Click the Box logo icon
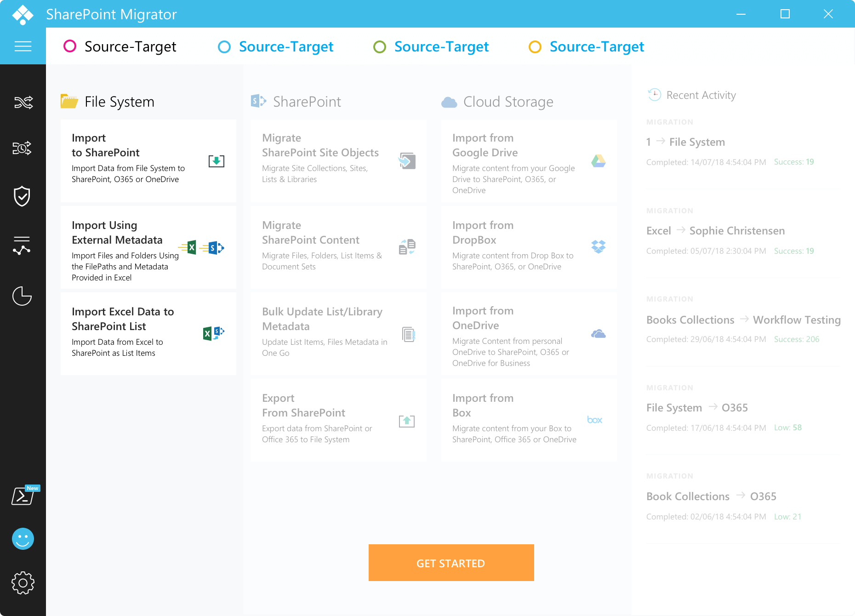Viewport: 855px width, 616px height. 595,420
